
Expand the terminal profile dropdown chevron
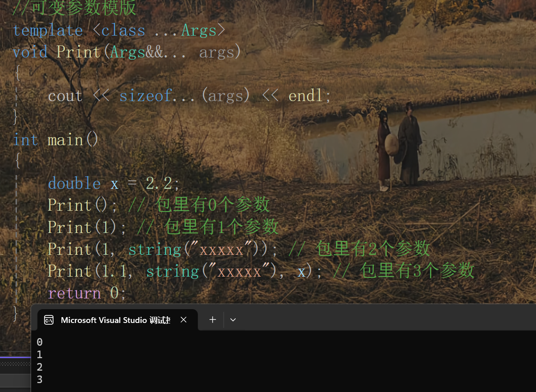pos(233,320)
